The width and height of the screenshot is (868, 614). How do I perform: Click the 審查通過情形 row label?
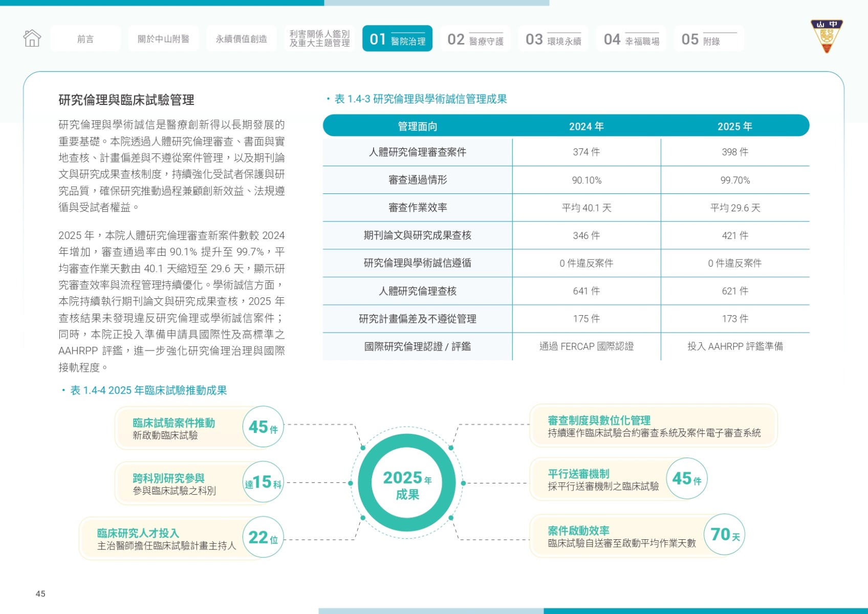click(x=418, y=180)
